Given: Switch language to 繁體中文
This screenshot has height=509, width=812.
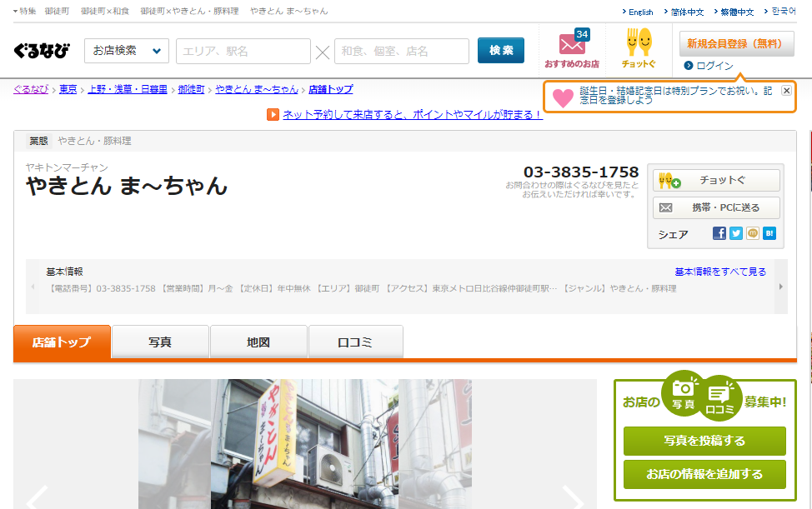Looking at the screenshot, I should click(737, 12).
